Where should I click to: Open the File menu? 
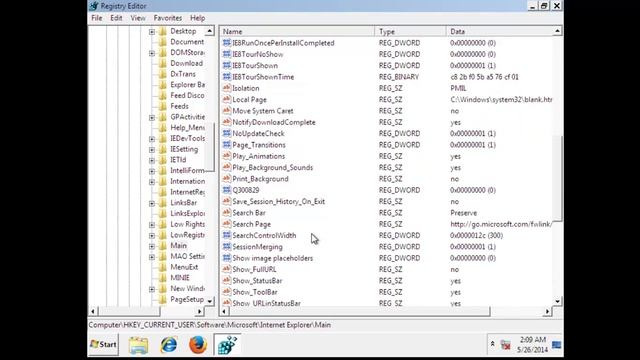97,18
